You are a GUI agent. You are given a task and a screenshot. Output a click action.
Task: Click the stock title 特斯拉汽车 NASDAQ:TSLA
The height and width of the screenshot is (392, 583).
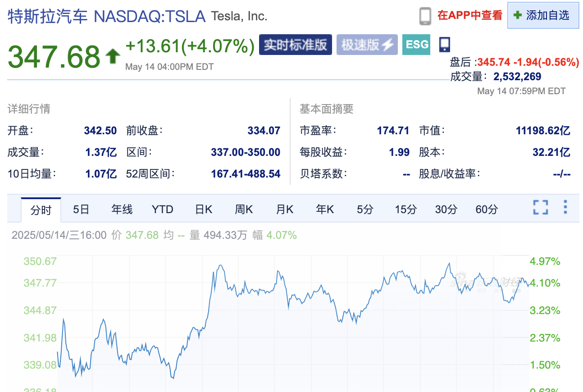coord(107,16)
